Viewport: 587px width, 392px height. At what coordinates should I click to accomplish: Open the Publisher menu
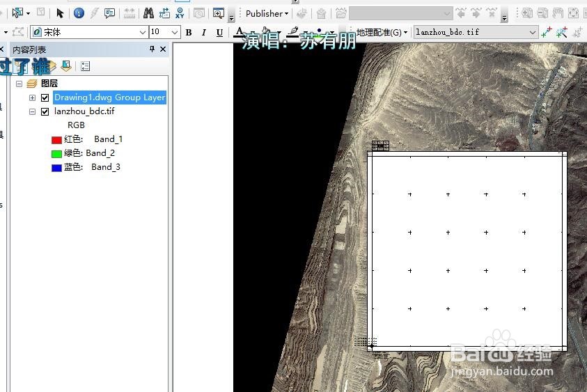click(x=267, y=13)
